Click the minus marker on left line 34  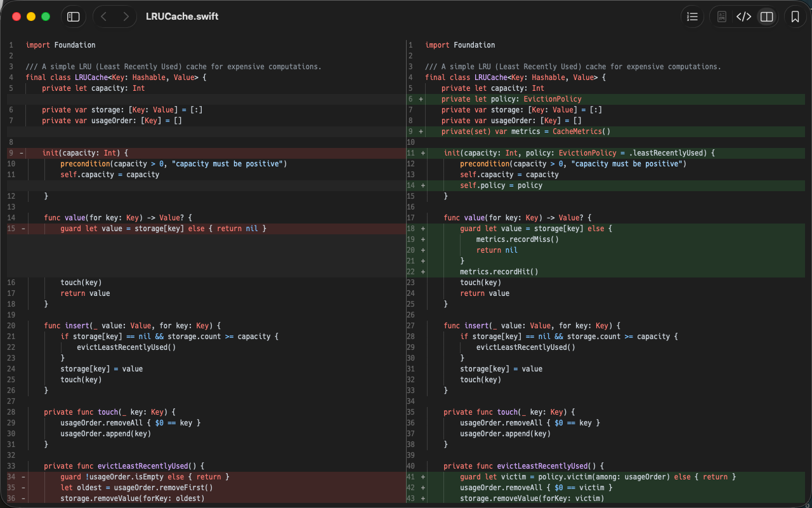coord(23,477)
